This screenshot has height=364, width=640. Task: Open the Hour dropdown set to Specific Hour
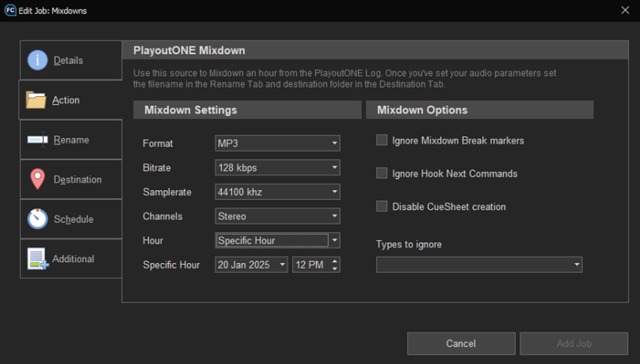coord(278,241)
